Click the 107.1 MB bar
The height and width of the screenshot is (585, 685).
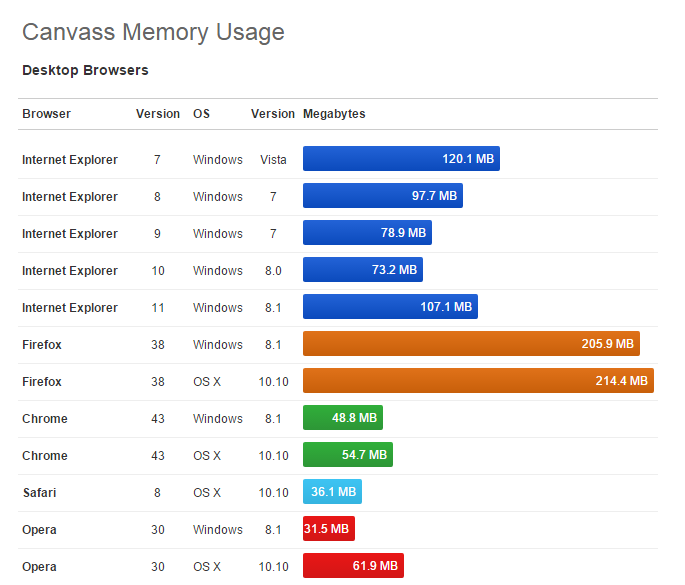click(x=391, y=307)
